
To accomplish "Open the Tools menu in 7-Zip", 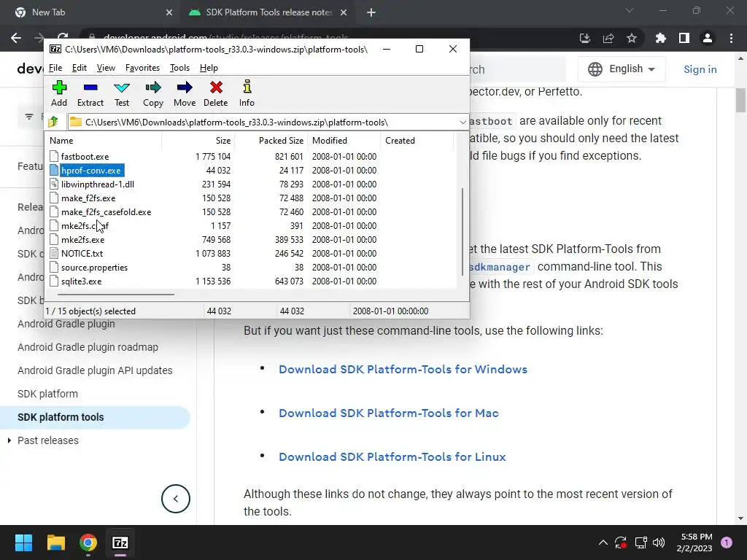I will tap(179, 68).
